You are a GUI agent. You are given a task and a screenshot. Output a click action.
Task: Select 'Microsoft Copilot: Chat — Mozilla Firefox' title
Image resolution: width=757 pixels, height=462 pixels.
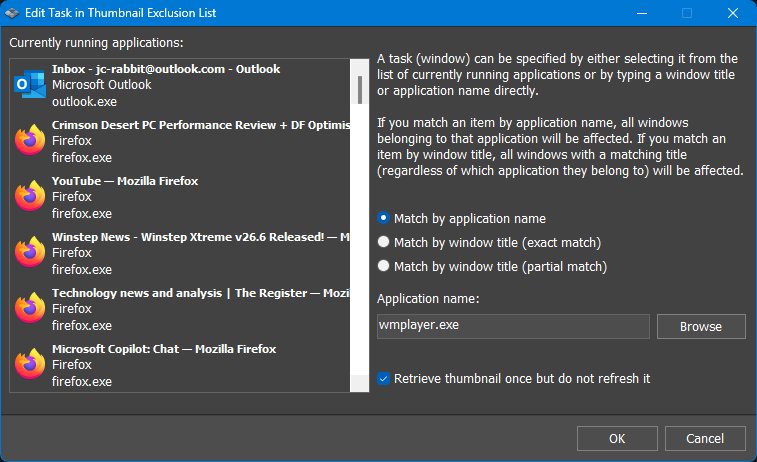[x=164, y=349]
